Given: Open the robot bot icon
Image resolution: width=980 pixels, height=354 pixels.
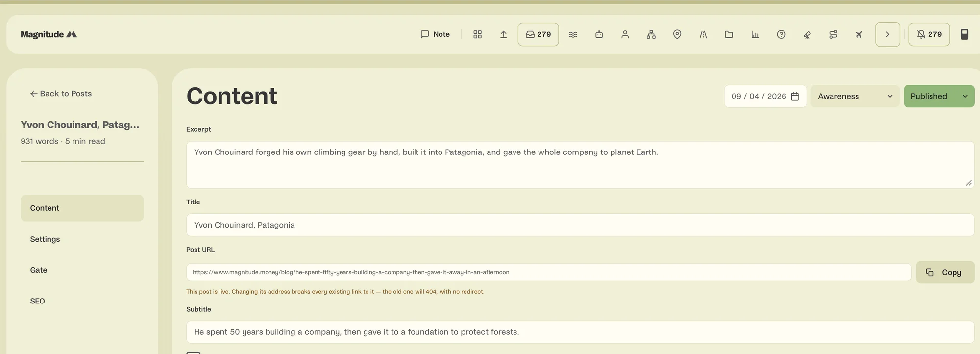Looking at the screenshot, I should coord(599,34).
